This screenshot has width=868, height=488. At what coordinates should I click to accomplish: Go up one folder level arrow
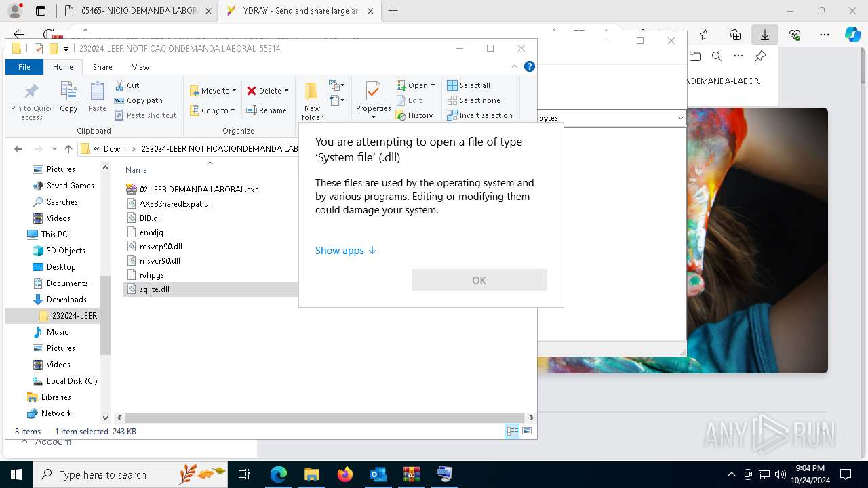[x=68, y=149]
